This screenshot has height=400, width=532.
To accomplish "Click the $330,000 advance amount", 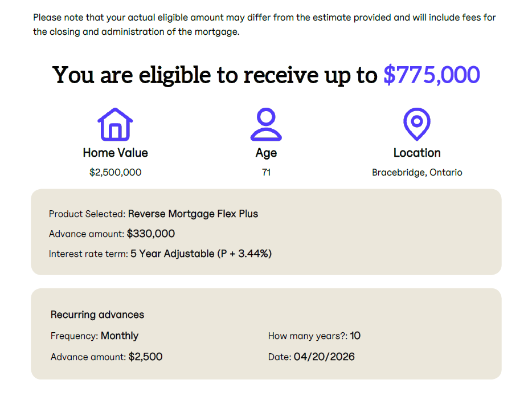I will pos(151,234).
